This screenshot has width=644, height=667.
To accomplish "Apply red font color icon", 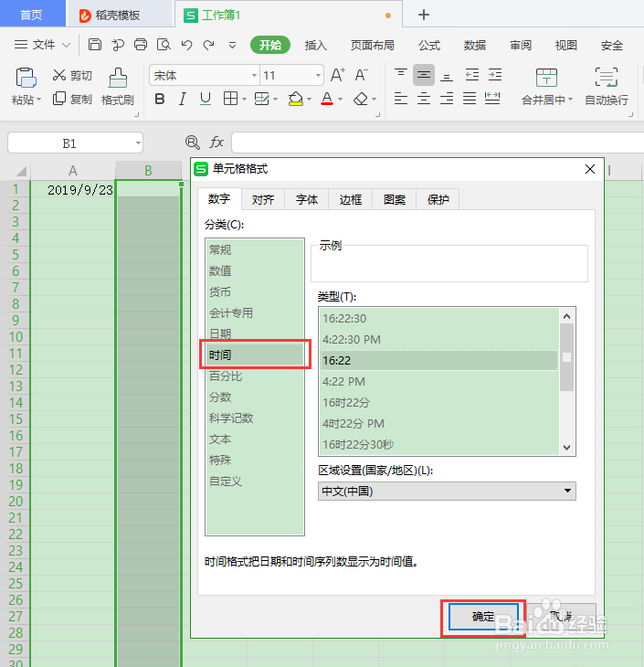I will pyautogui.click(x=327, y=99).
